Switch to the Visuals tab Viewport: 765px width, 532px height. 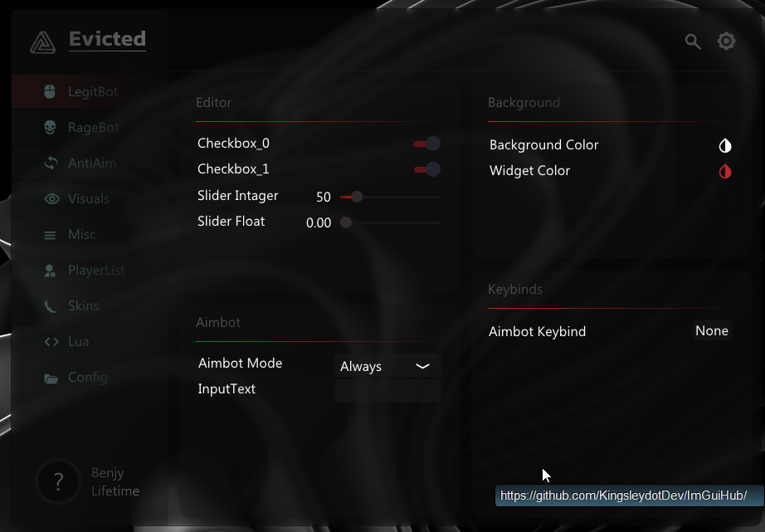point(88,198)
